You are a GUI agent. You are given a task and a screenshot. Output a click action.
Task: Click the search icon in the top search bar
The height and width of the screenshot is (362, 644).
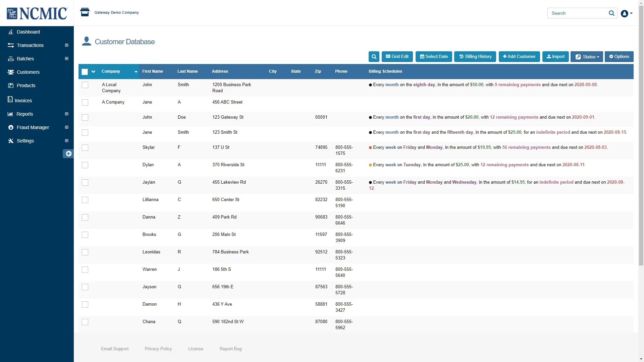pos(611,13)
